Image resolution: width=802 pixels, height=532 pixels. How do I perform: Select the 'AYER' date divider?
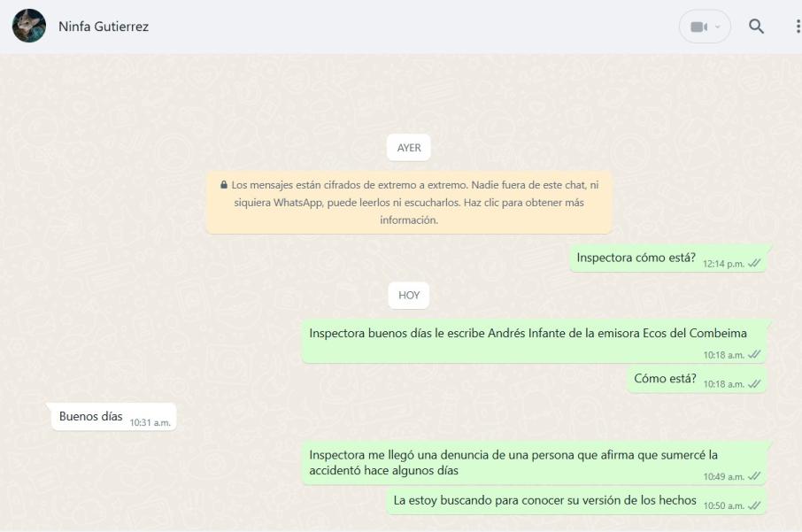click(408, 148)
